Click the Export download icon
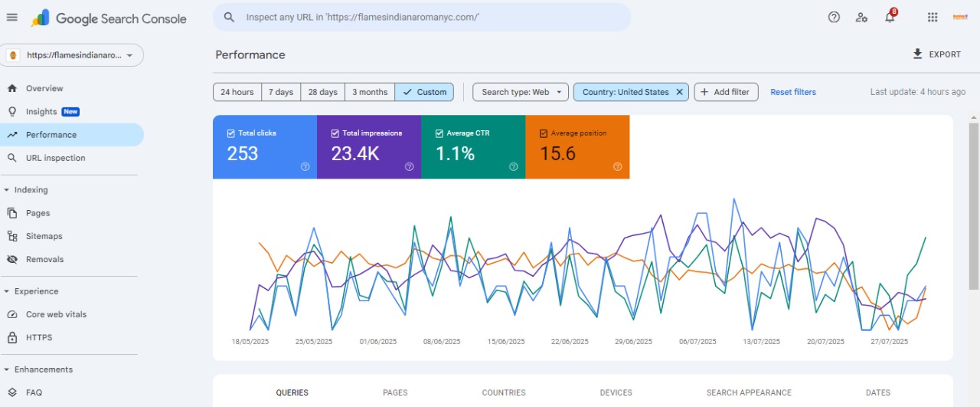Viewport: 980px width, 407px height. 917,54
